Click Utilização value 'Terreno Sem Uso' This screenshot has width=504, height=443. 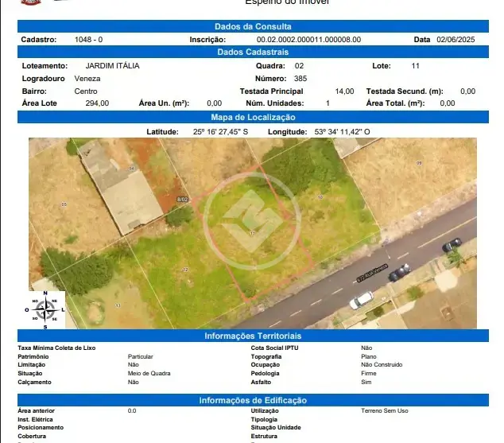pos(385,410)
